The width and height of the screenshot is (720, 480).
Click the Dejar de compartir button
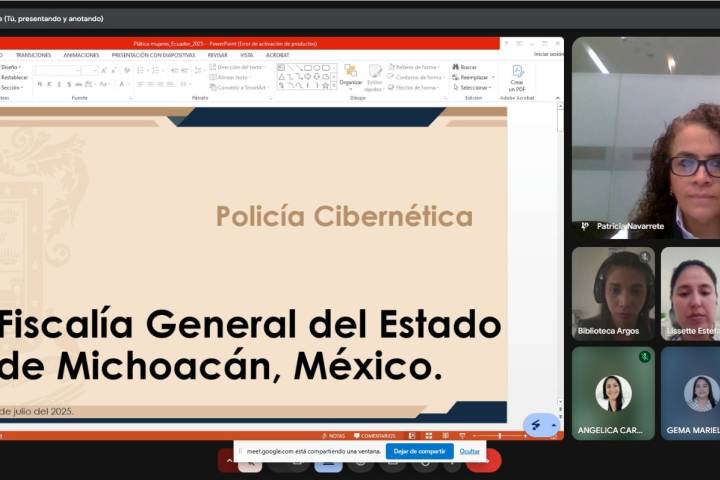(419, 451)
